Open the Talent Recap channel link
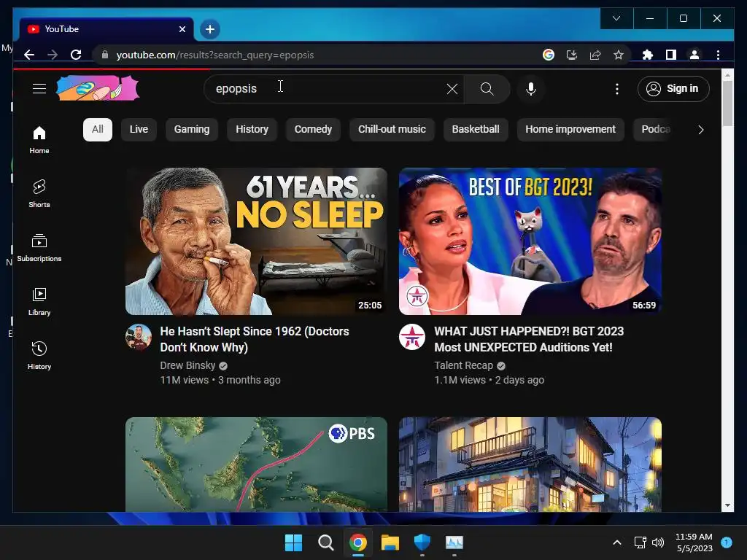 [x=463, y=365]
